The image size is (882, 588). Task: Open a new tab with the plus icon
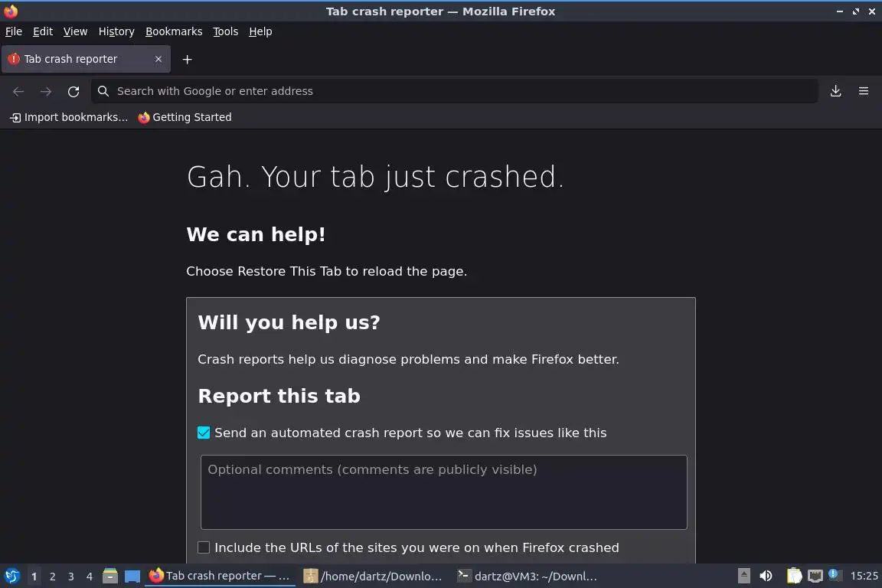188,59
